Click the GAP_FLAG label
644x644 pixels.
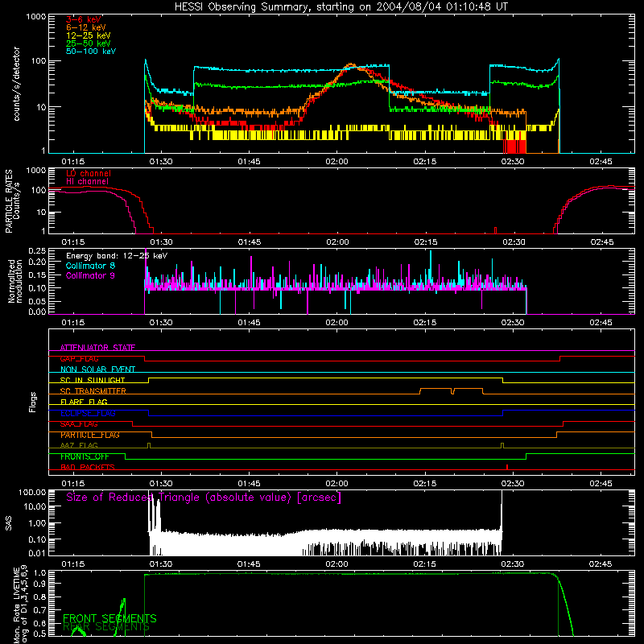click(x=79, y=358)
